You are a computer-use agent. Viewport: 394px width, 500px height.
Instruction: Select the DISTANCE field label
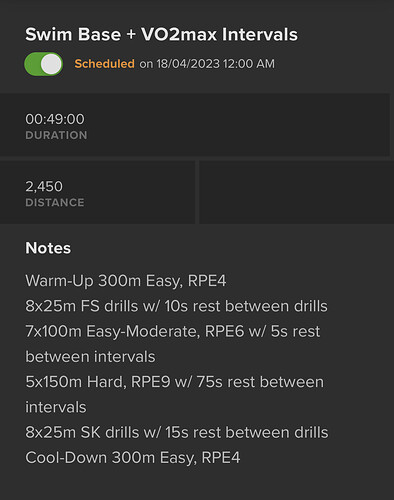point(55,203)
